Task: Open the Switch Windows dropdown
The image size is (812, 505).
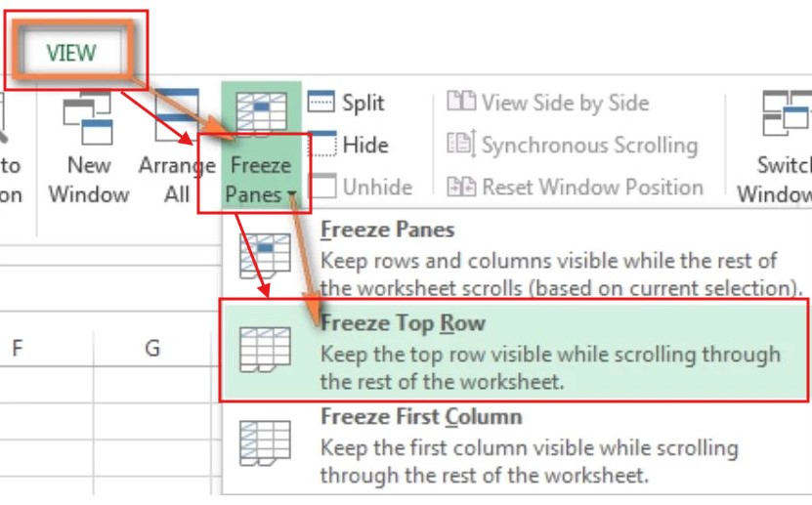Action: 775,147
